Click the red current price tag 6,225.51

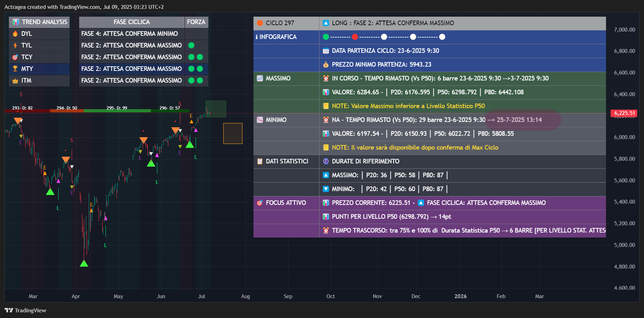[x=624, y=113]
